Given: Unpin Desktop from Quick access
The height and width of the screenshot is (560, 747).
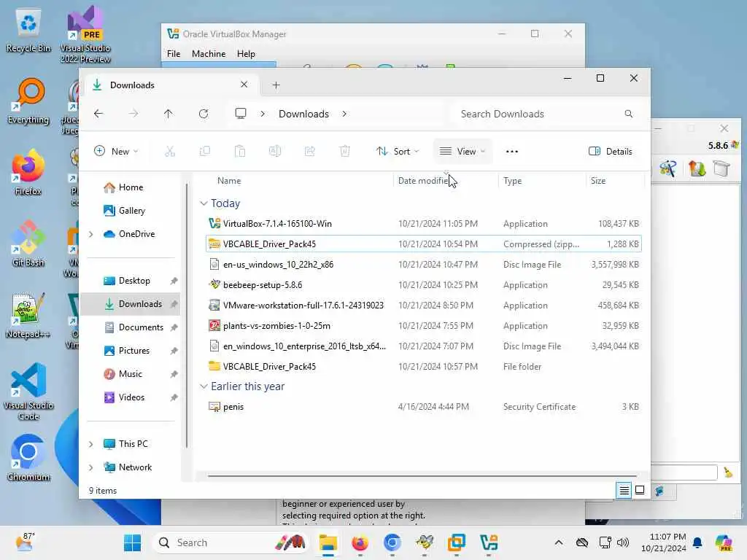Looking at the screenshot, I should point(174,281).
